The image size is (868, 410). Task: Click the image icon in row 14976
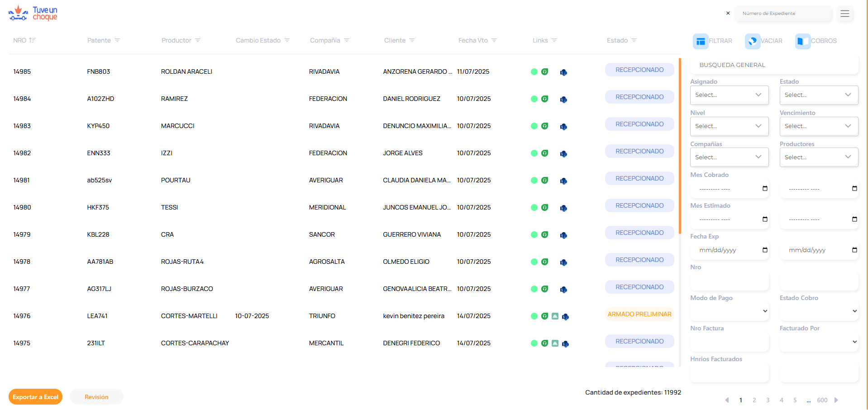coord(555,316)
